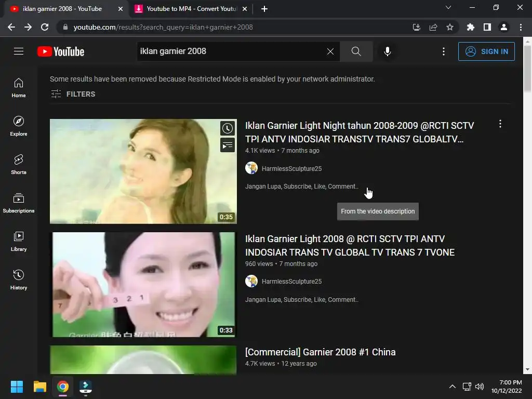The width and height of the screenshot is (532, 399).
Task: Click '960 views • 7 months ago' text
Action: [x=281, y=263]
